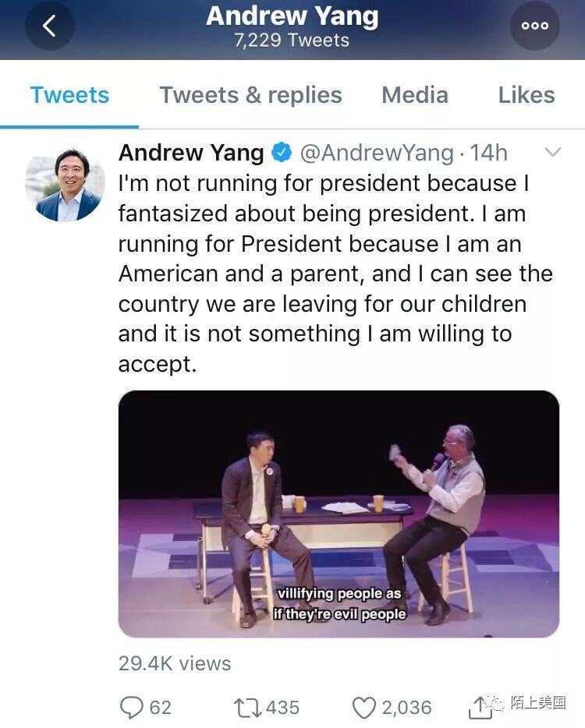Like the tweet with the heart icon
Image resolution: width=585 pixels, height=728 pixels.
(x=363, y=707)
